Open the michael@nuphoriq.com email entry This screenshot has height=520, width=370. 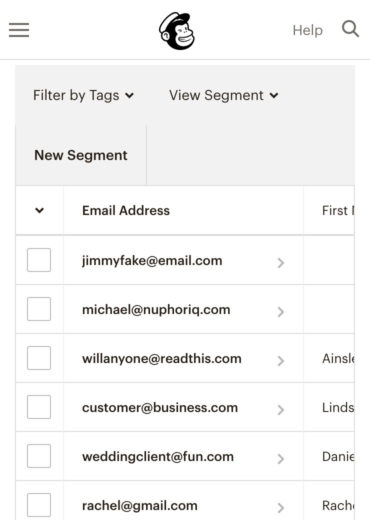[x=156, y=310]
